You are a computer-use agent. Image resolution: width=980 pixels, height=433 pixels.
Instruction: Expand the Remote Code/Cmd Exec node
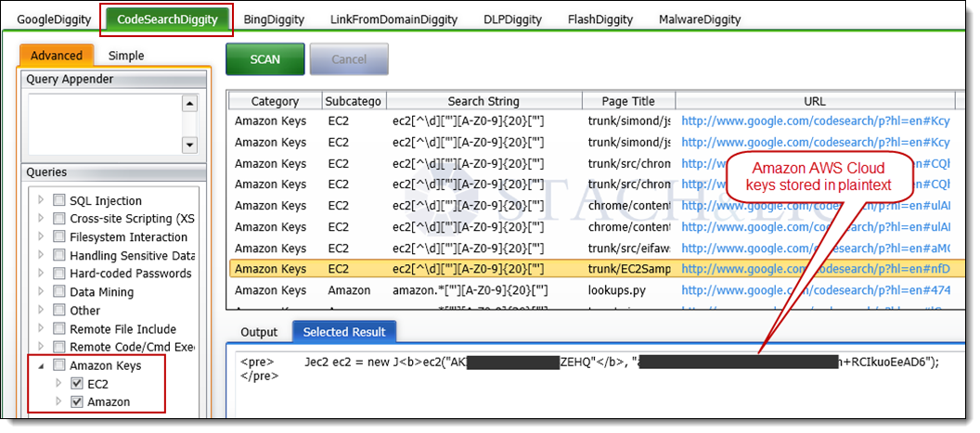pos(41,347)
